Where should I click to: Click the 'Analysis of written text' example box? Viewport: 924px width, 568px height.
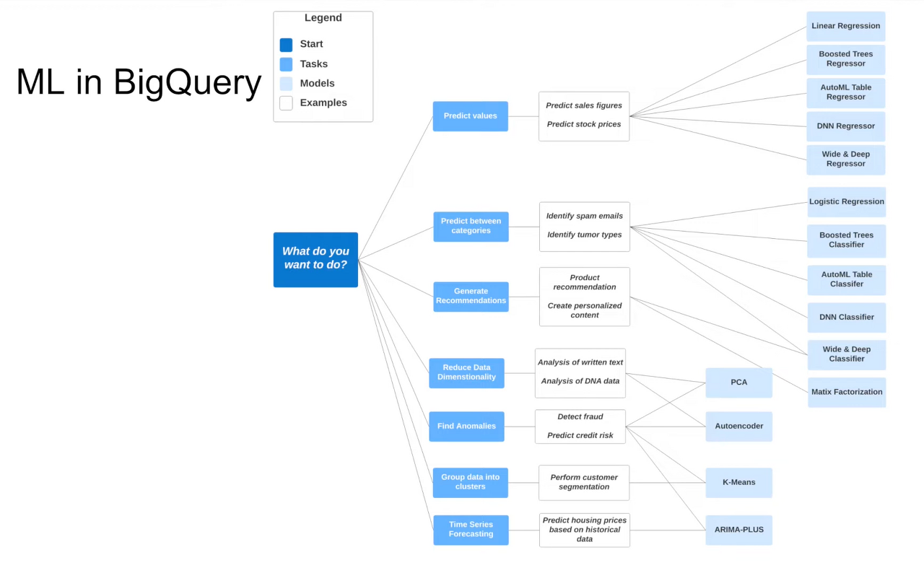[580, 373]
